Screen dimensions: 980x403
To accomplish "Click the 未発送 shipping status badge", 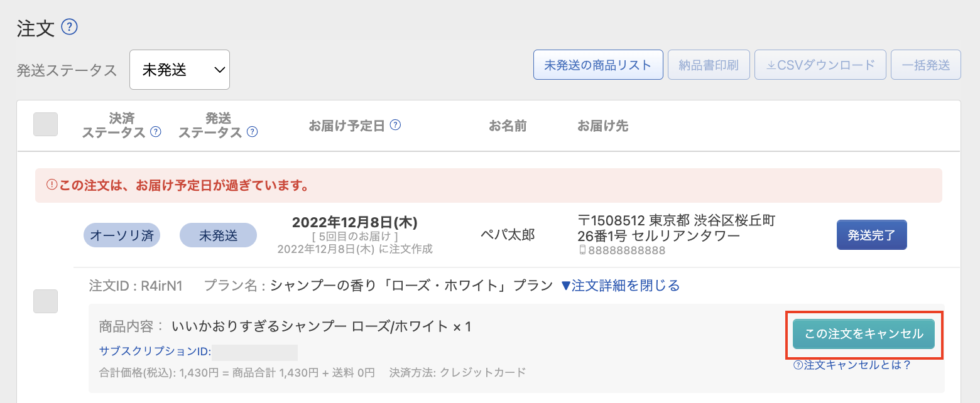I will 219,235.
